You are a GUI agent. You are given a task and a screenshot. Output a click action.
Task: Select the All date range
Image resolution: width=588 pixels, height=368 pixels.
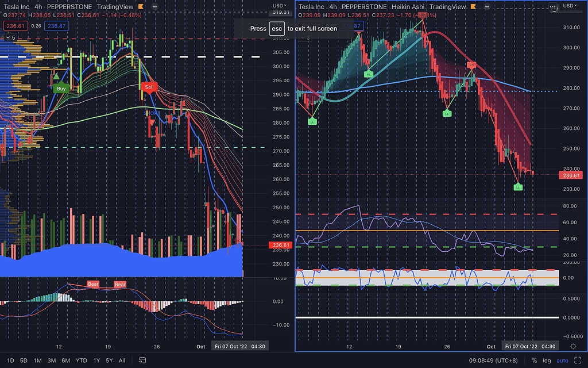click(122, 360)
